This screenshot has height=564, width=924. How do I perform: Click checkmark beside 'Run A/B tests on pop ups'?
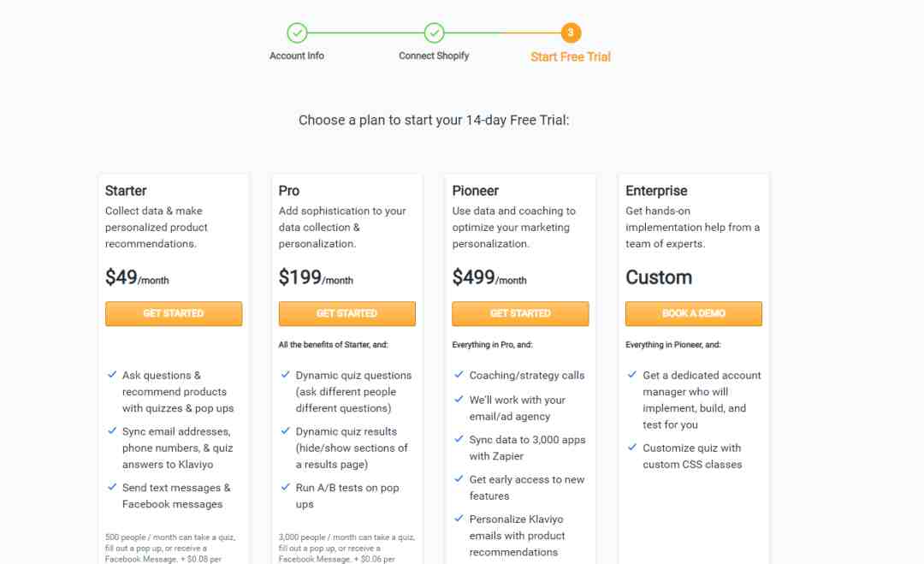tap(285, 487)
